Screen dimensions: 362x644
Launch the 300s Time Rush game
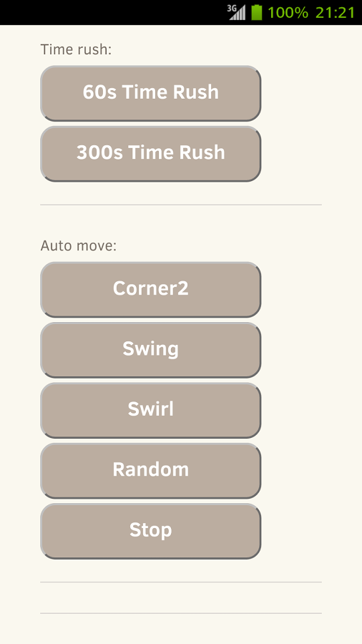coord(151,154)
